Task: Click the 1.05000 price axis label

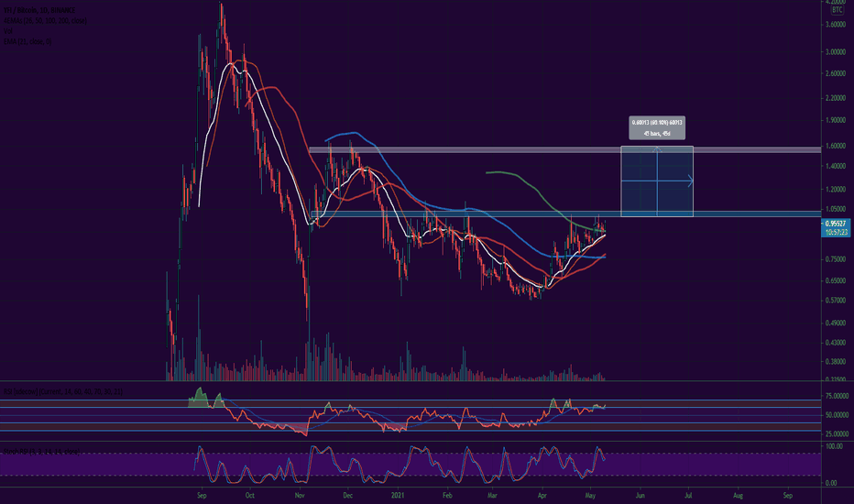Action: (x=836, y=209)
